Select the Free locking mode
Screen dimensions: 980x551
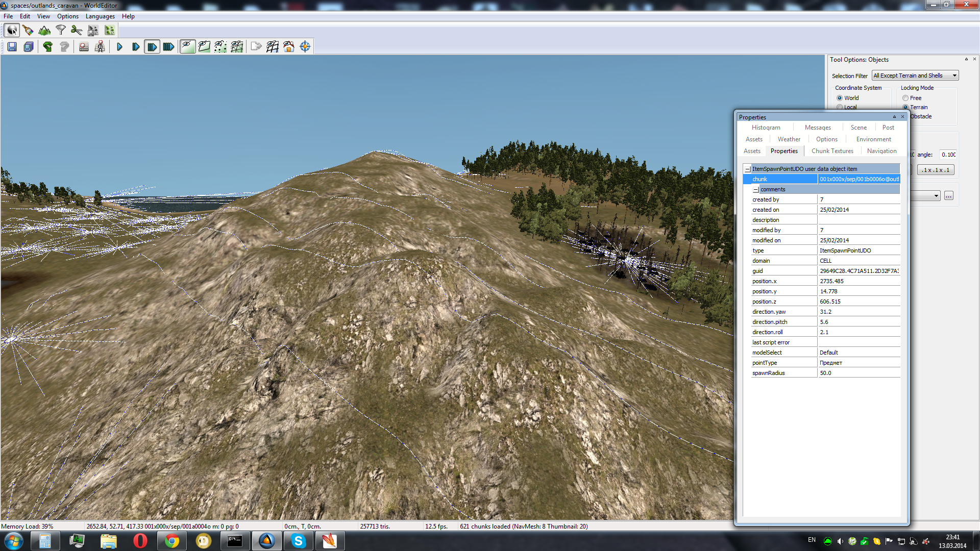pyautogui.click(x=905, y=98)
